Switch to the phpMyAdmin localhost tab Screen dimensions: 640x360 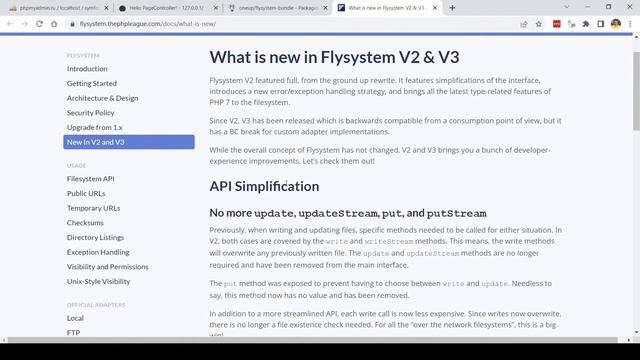[x=59, y=8]
